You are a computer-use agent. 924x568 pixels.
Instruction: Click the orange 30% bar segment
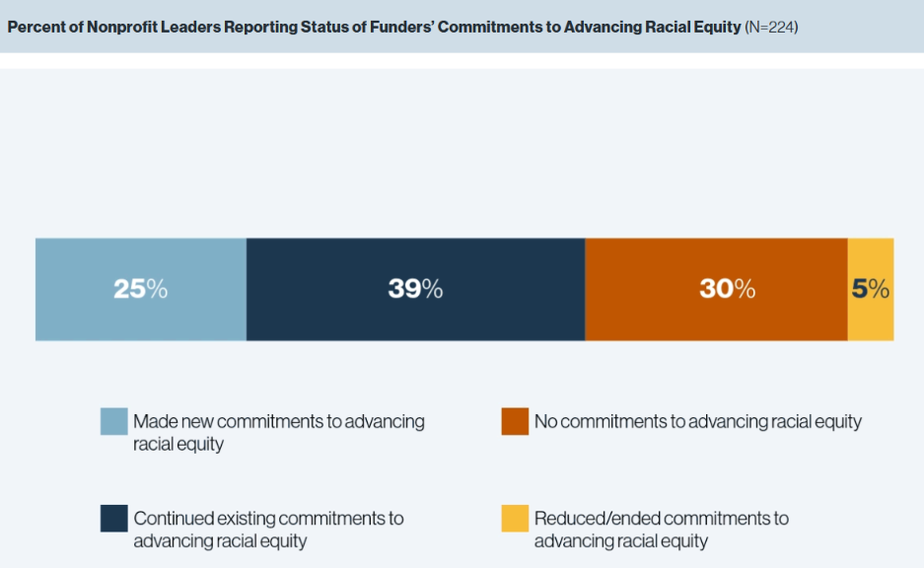coord(716,289)
